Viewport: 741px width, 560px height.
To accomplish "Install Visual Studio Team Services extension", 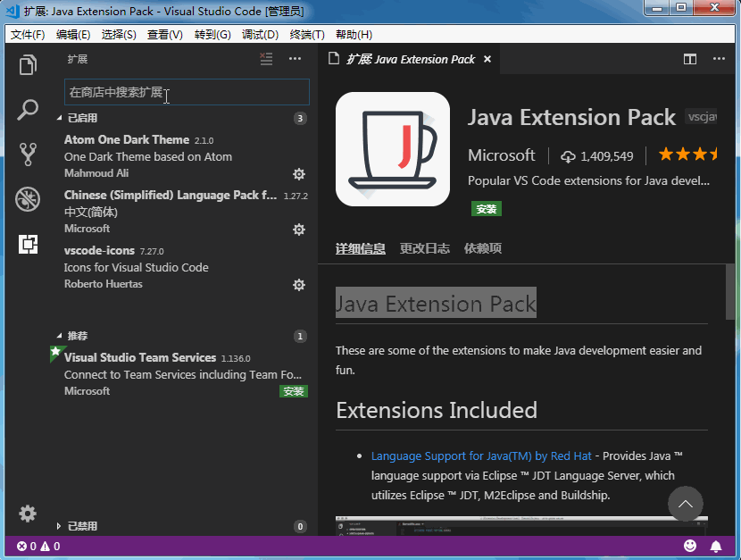I will 294,391.
